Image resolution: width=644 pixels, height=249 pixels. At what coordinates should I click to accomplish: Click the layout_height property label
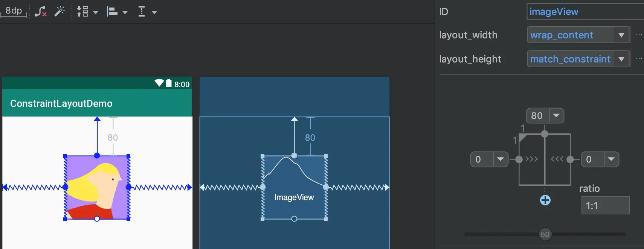coord(470,59)
